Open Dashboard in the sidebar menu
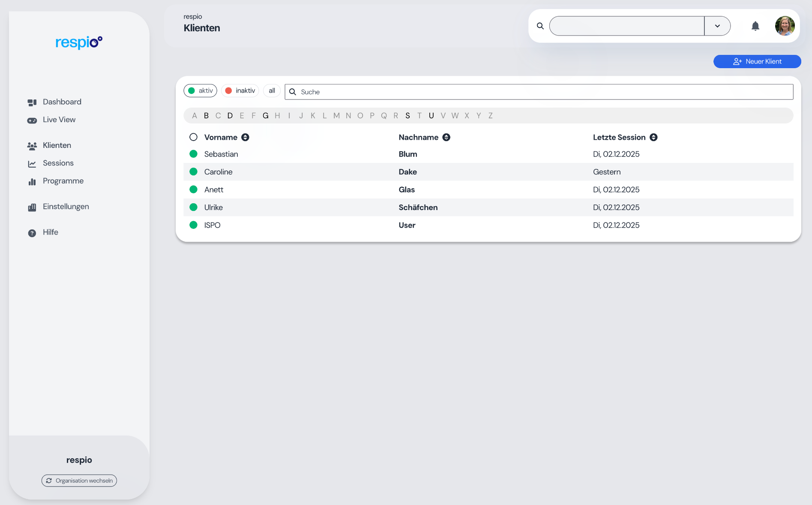 pyautogui.click(x=62, y=102)
